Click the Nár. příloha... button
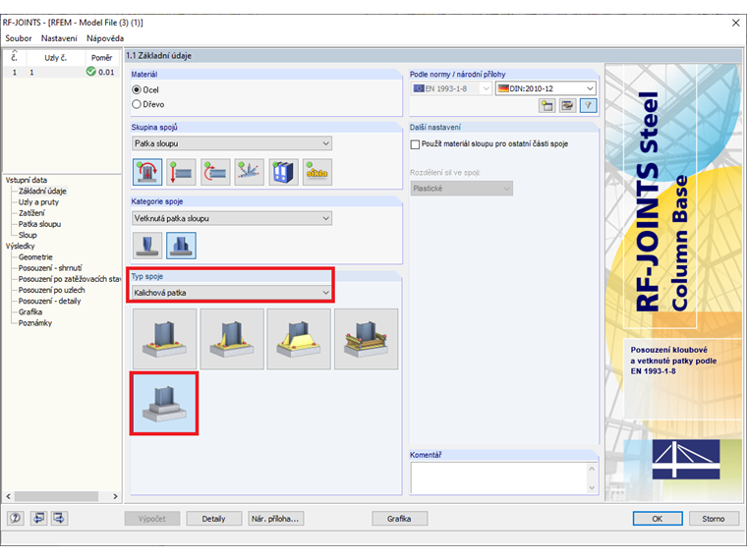 276,519
